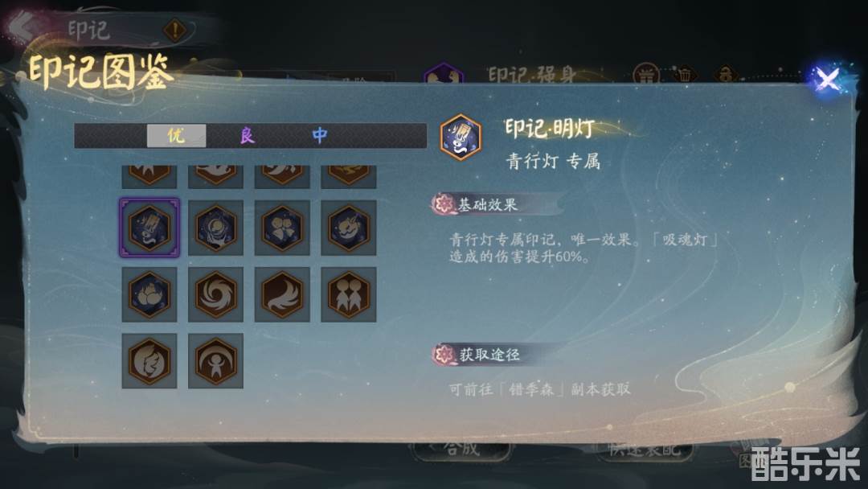868x489 pixels.
Task: Open the exclamation info icon beside 印记
Action: click(x=175, y=30)
